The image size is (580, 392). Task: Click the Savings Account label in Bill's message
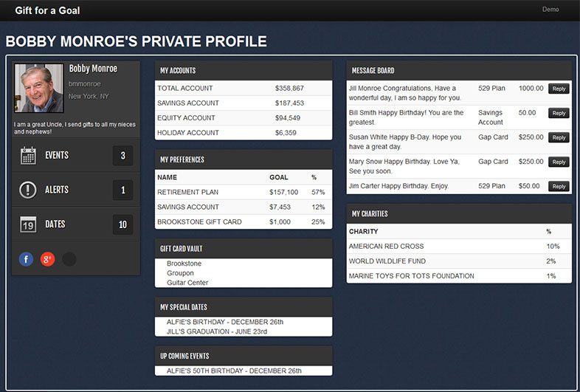[x=491, y=117]
